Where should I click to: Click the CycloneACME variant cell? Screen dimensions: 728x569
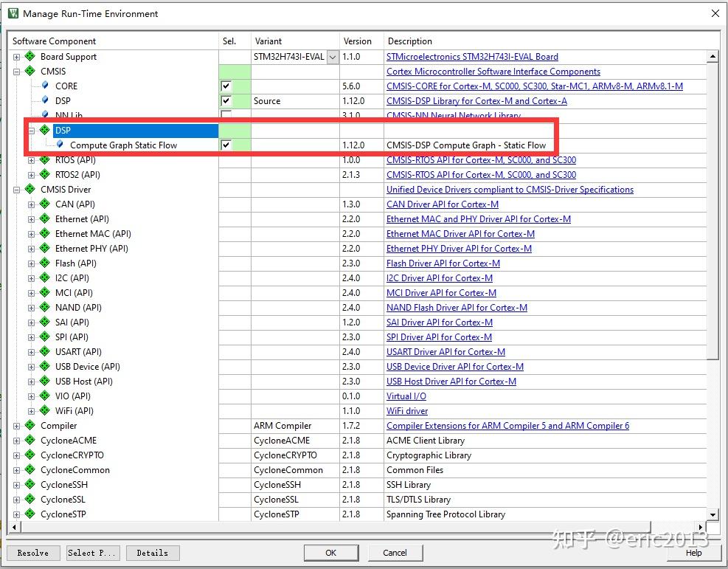pos(295,441)
